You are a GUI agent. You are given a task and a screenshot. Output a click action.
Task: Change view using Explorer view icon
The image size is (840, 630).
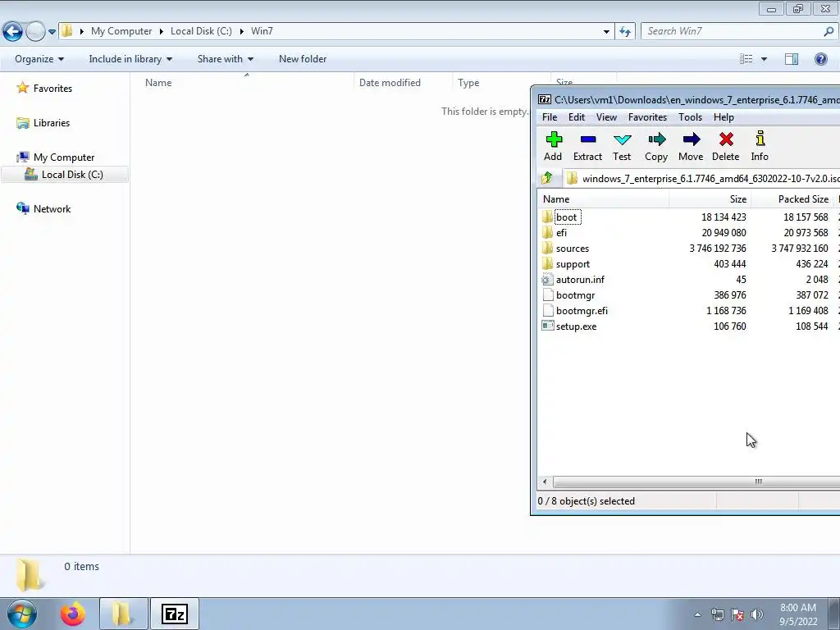click(x=746, y=59)
